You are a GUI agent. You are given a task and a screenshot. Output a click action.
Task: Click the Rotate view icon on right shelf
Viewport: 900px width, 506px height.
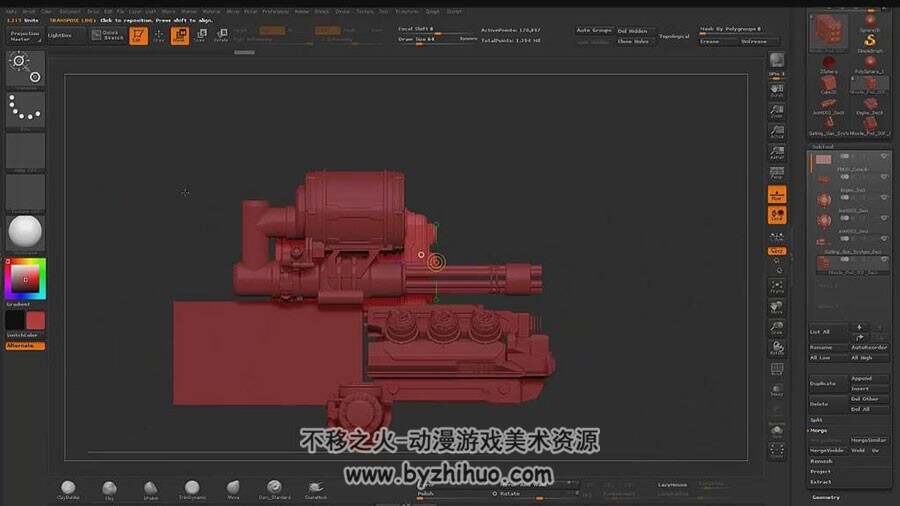(x=777, y=349)
